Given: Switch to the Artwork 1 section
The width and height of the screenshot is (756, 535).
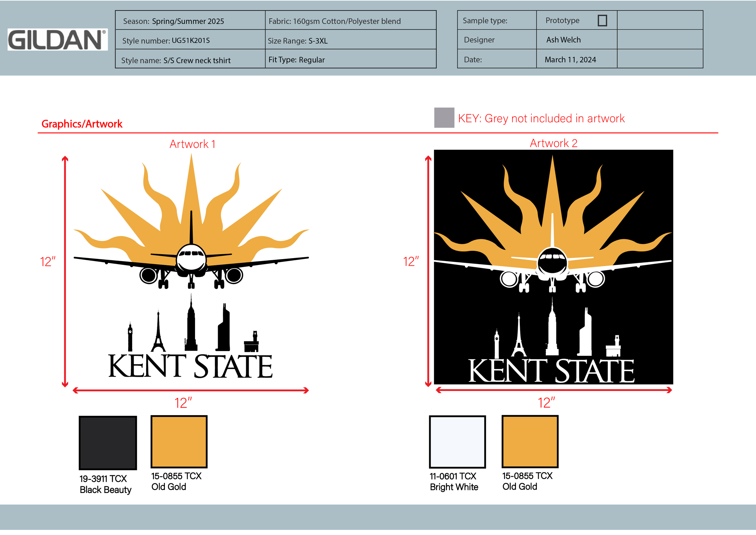Looking at the screenshot, I should [192, 144].
